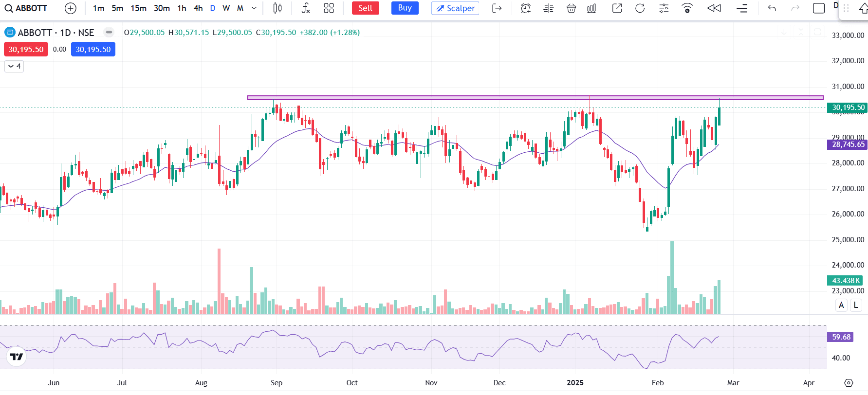Click the exit arrow icon
This screenshot has width=868, height=395.
pyautogui.click(x=497, y=8)
